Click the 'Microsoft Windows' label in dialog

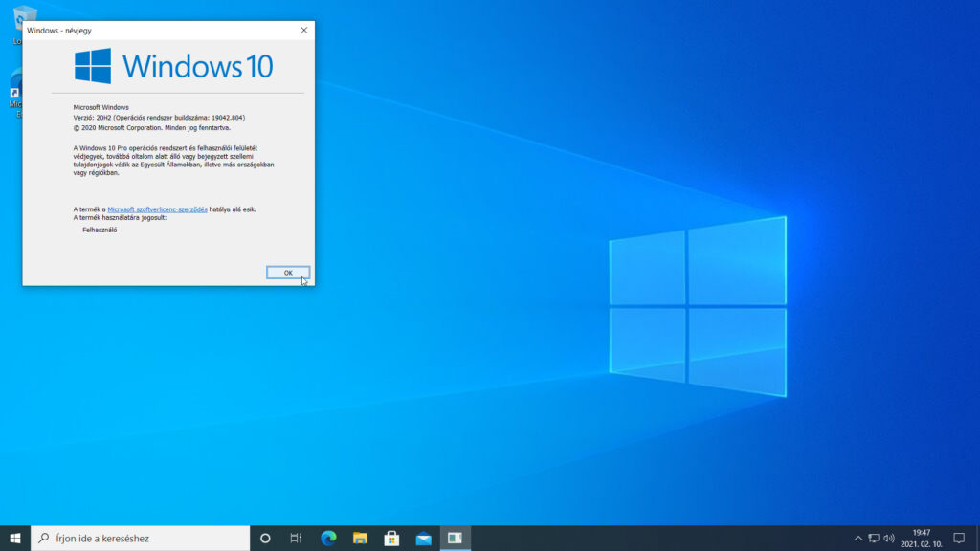100,107
